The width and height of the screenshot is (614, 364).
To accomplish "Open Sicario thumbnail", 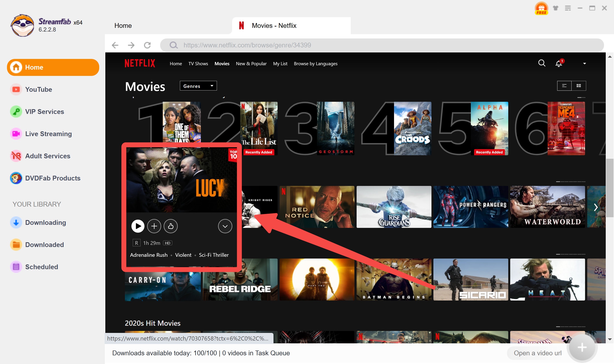I will coord(471,279).
